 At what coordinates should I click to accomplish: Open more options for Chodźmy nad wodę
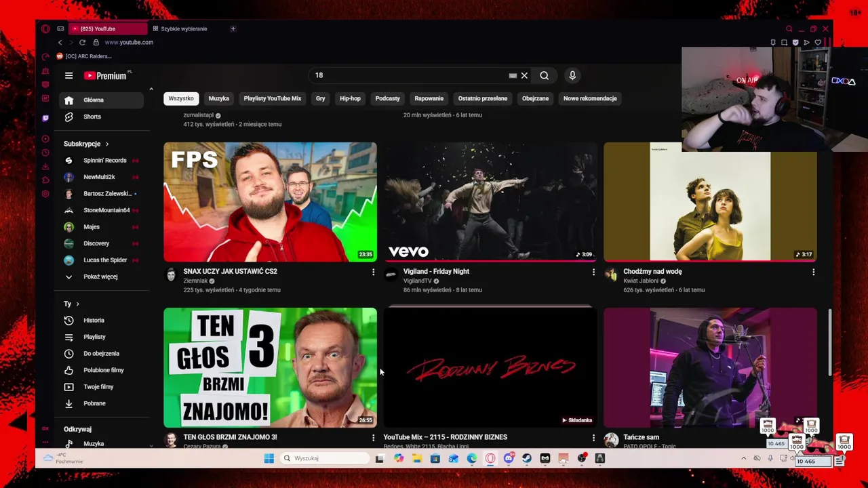pyautogui.click(x=813, y=272)
